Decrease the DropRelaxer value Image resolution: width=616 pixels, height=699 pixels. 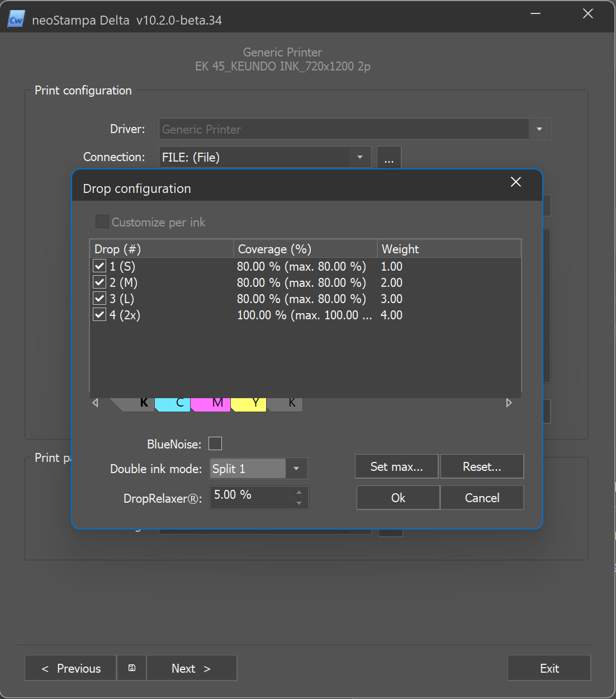coord(299,503)
